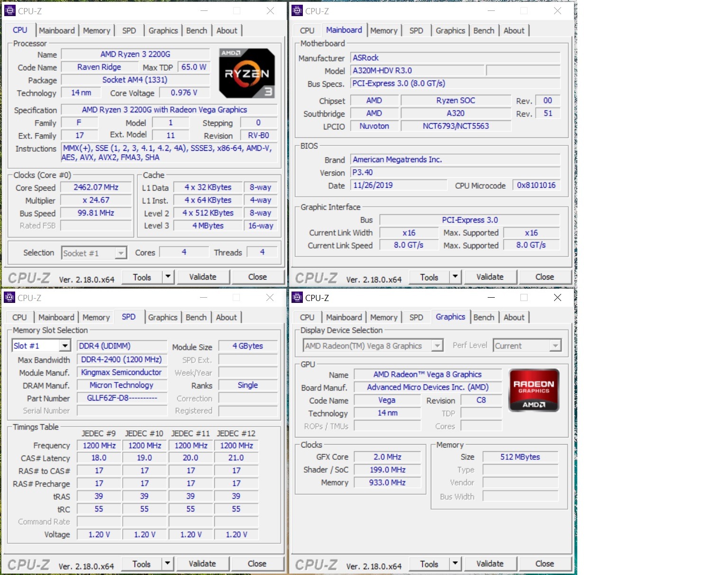Open the Tools dropdown arrow in the SPD window
The height and width of the screenshot is (575, 728).
point(167,564)
